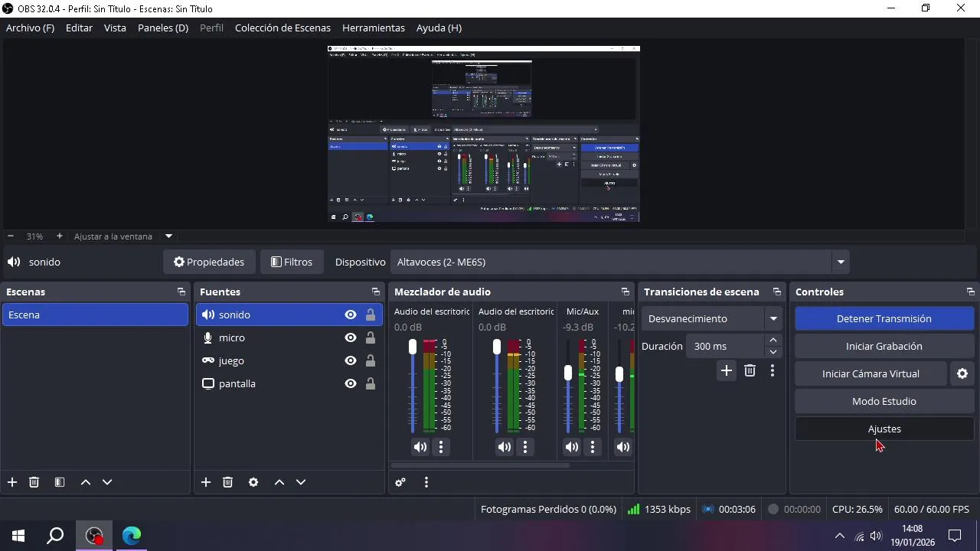Screen dimensions: 980x551
Task: Open the Desvanecimiento transition dropdown
Action: pyautogui.click(x=711, y=318)
